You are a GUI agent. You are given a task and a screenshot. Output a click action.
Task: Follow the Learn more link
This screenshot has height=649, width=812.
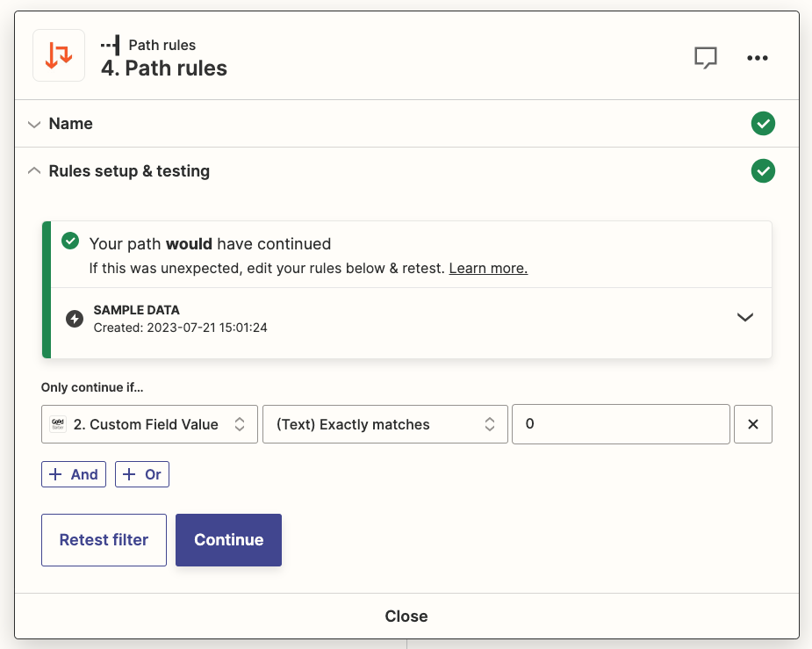488,269
